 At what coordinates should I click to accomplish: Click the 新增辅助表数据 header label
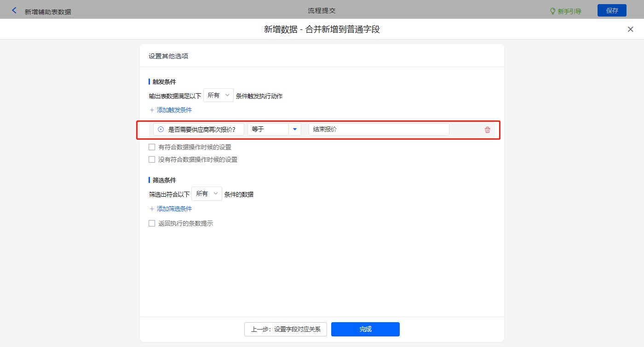(48, 12)
